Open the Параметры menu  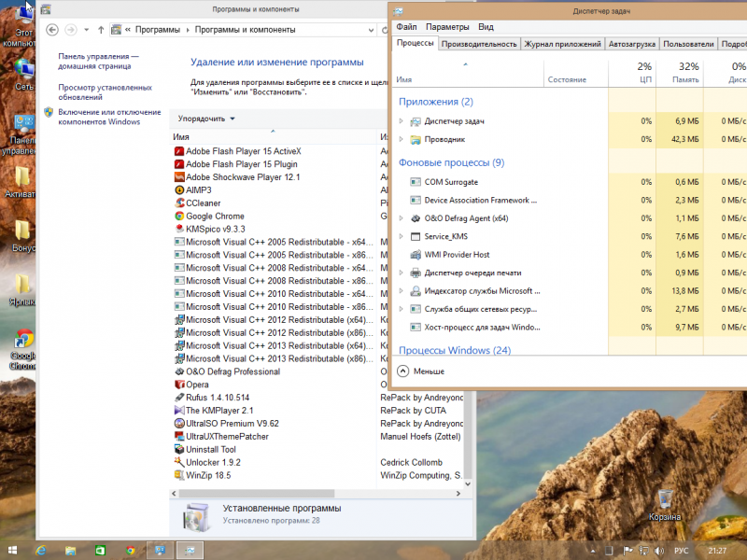point(447,27)
